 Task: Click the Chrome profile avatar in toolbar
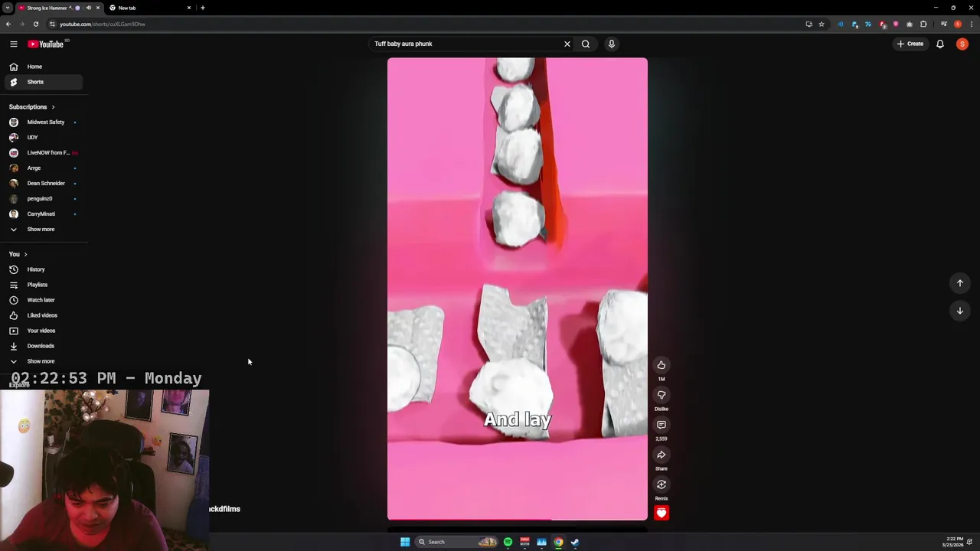point(957,24)
